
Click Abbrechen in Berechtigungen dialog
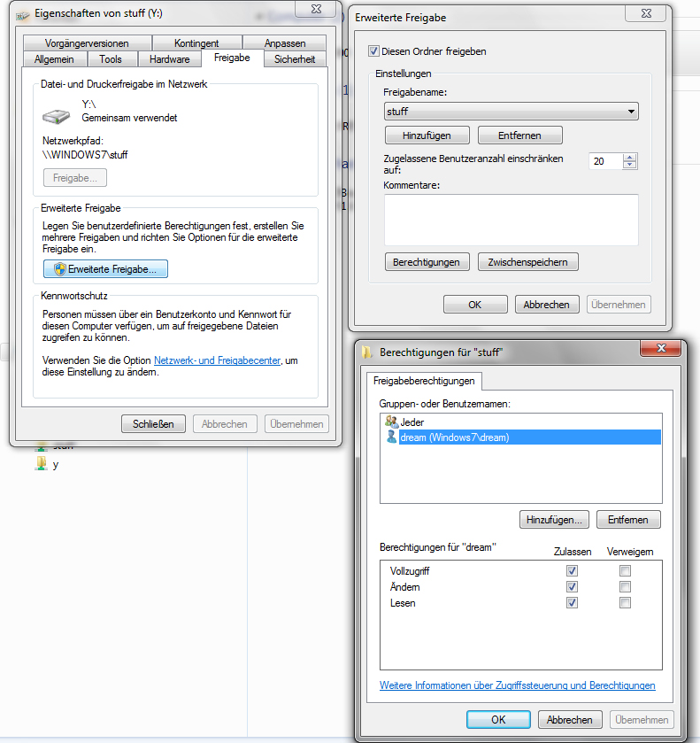(570, 720)
